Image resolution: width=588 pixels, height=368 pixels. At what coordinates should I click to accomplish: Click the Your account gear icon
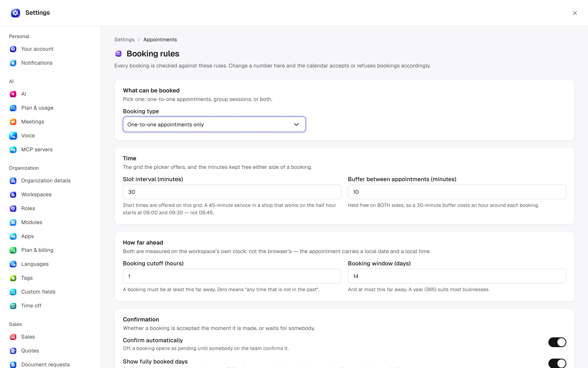pyautogui.click(x=13, y=49)
